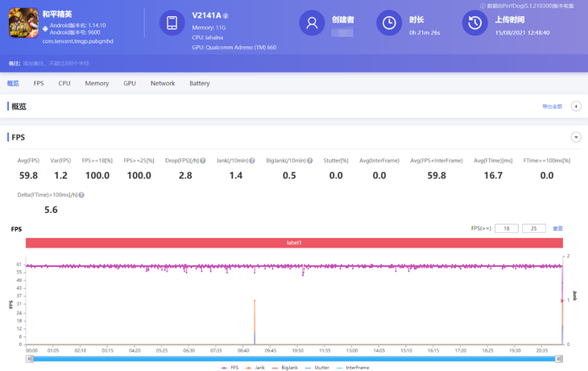The width and height of the screenshot is (588, 371).
Task: Click the duration clock icon
Action: [x=389, y=23]
